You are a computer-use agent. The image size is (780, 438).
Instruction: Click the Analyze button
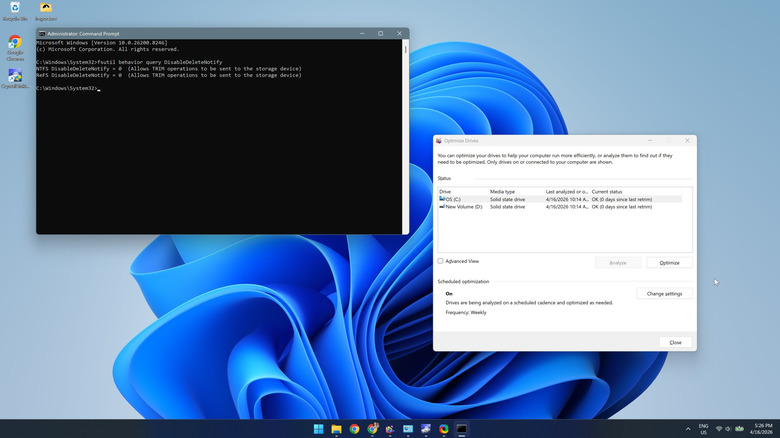pyautogui.click(x=618, y=263)
